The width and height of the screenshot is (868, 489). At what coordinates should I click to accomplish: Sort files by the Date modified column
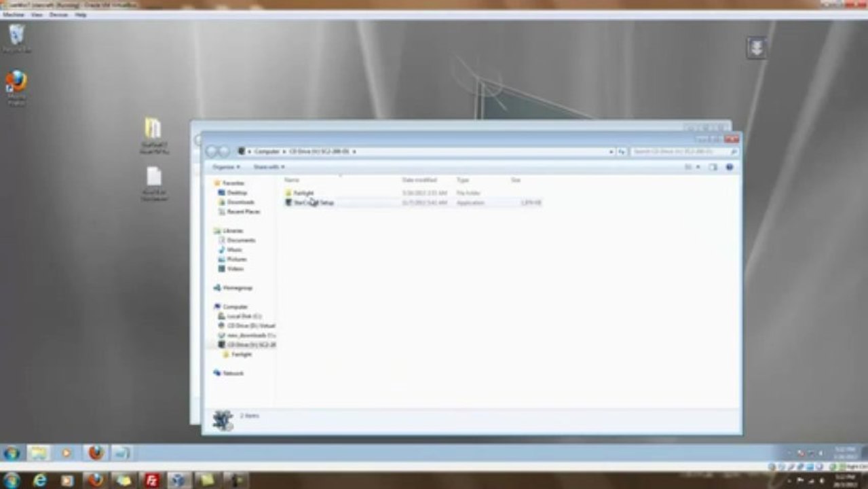pyautogui.click(x=419, y=180)
